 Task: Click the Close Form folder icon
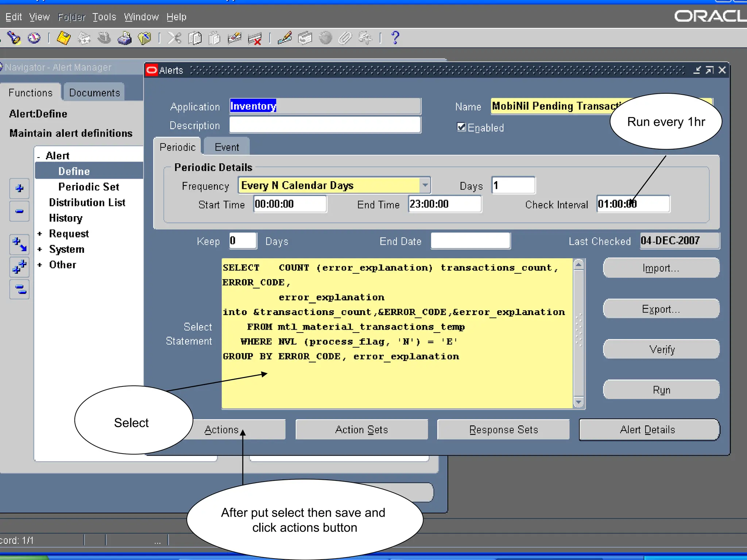pos(144,38)
